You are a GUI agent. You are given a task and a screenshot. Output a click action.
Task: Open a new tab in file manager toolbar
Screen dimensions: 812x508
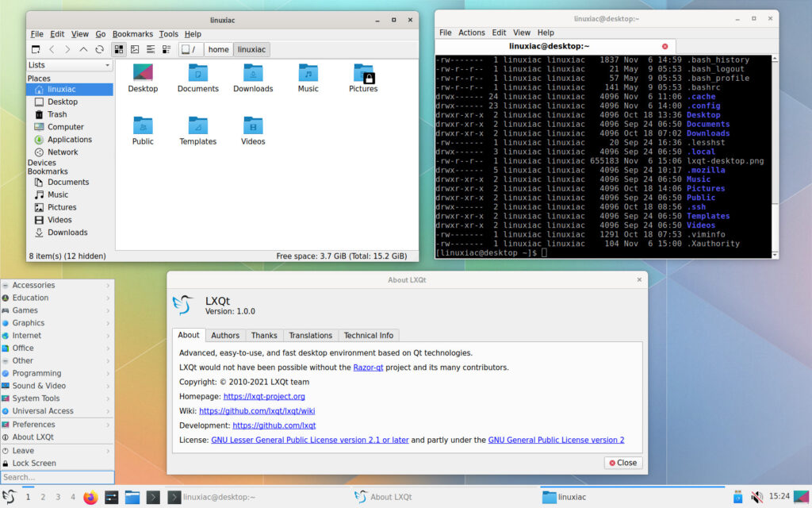36,49
